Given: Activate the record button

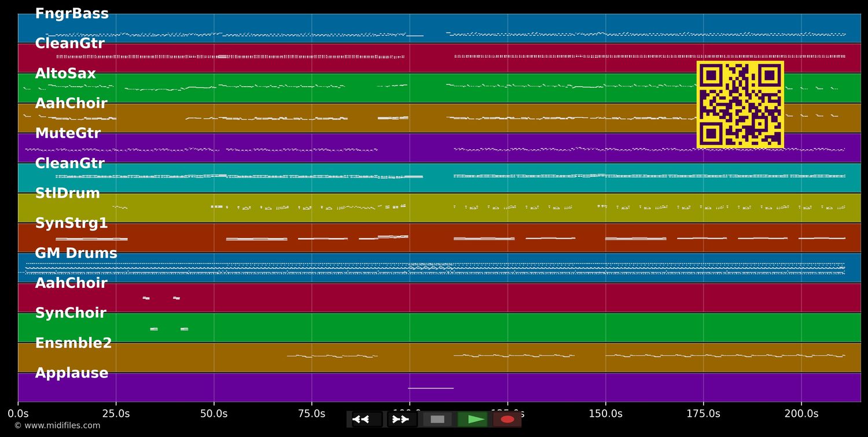Looking at the screenshot, I should pyautogui.click(x=507, y=419).
